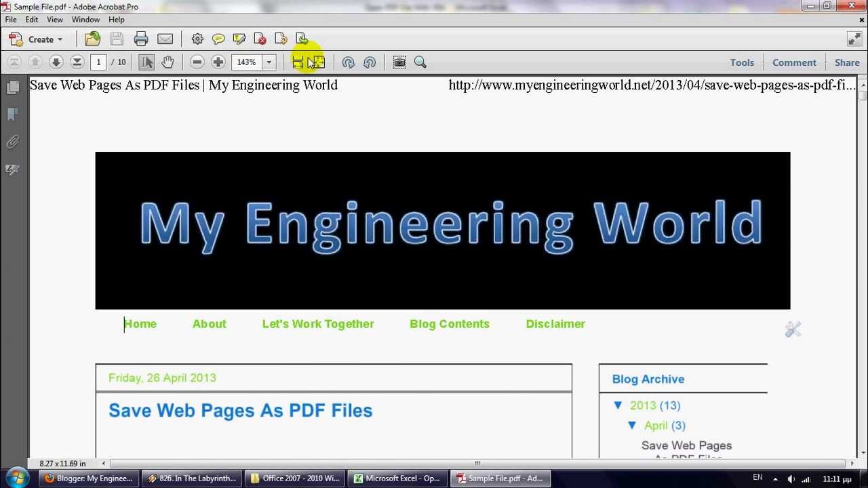The height and width of the screenshot is (488, 868).
Task: Click the Blog Contents link
Action: tap(450, 324)
